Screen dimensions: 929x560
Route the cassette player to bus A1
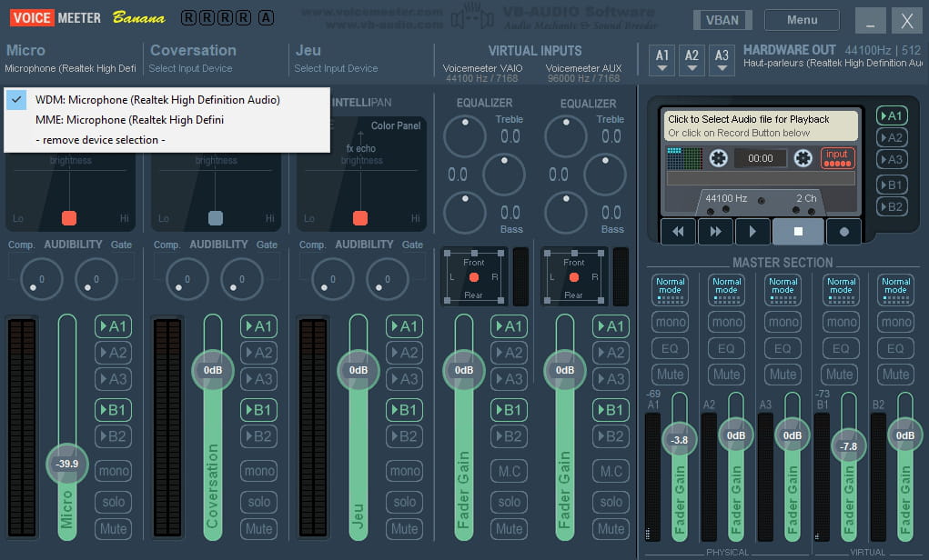coord(892,115)
